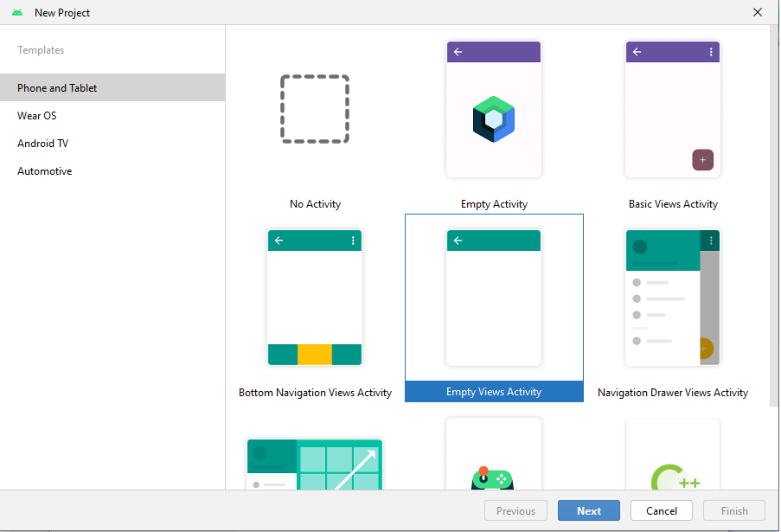Open Phone and Tablet templates category
The height and width of the screenshot is (532, 781).
tap(57, 88)
